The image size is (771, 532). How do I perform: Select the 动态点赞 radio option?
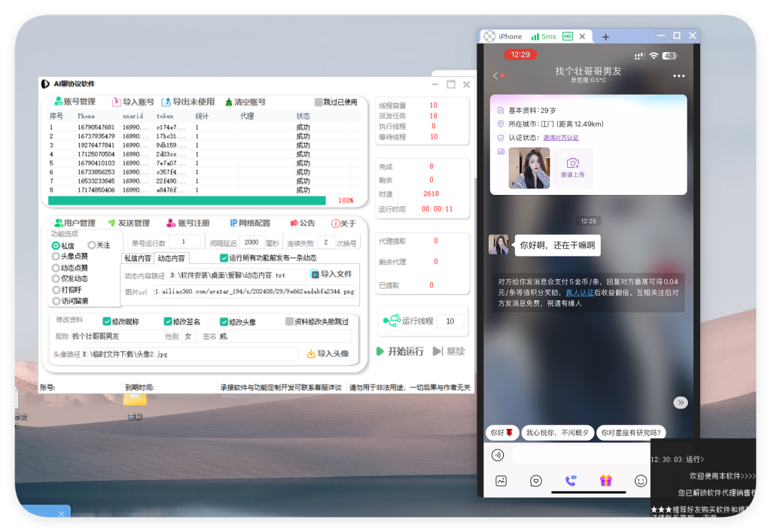point(56,267)
